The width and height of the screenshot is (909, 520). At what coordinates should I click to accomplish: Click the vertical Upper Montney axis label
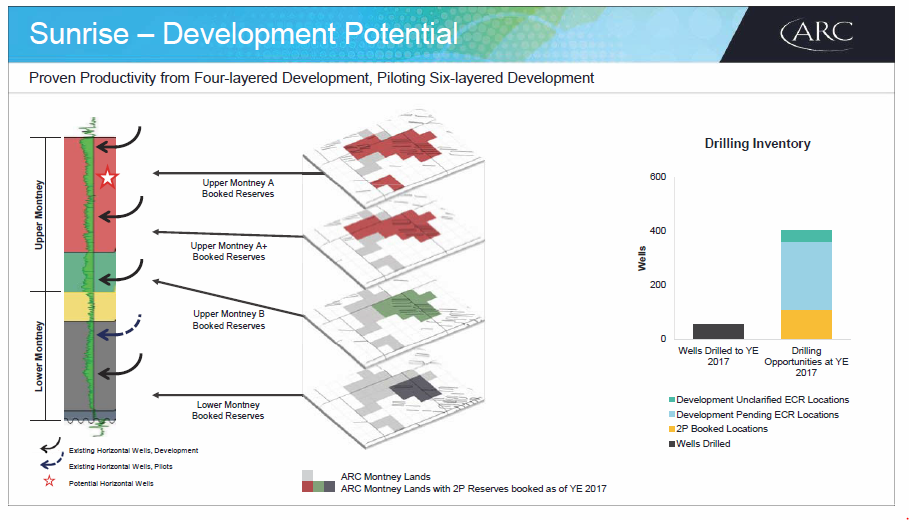(39, 214)
